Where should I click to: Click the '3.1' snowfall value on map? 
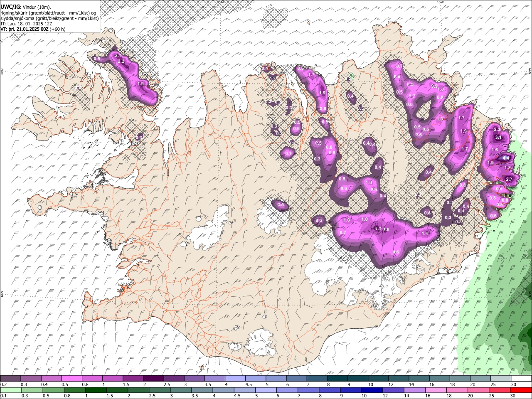499,138
